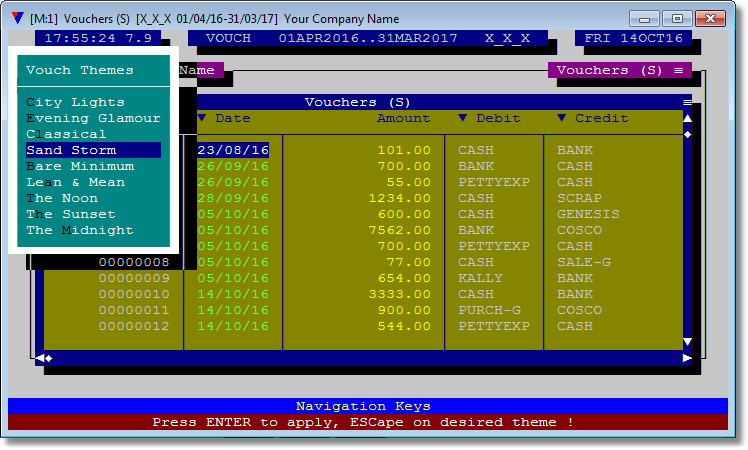Click voucher number 00000008

click(134, 262)
